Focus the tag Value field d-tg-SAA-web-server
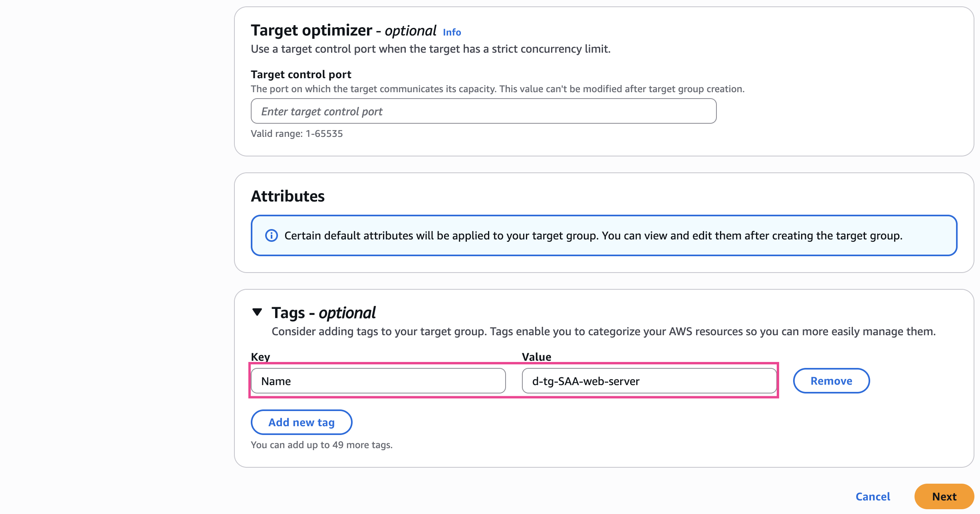This screenshot has width=980, height=514. [x=649, y=381]
